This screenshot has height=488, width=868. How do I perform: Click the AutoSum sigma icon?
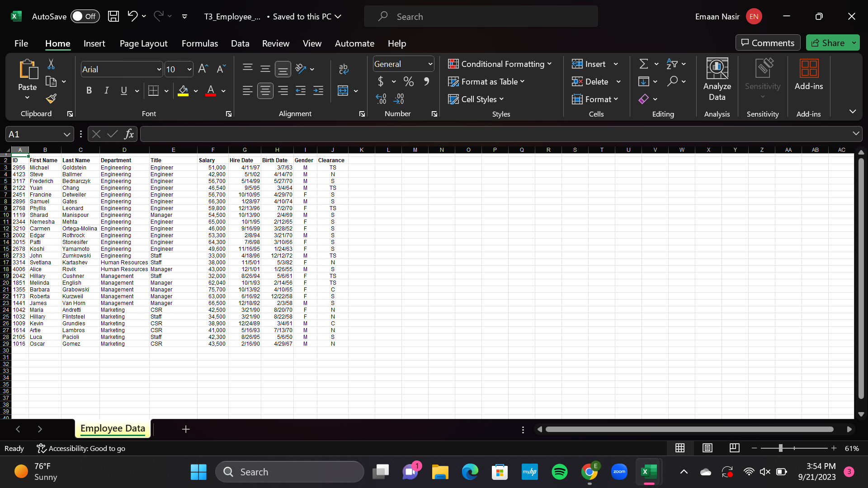(644, 64)
